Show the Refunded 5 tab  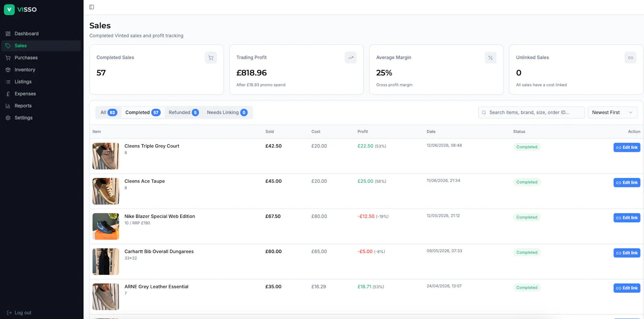coord(184,113)
